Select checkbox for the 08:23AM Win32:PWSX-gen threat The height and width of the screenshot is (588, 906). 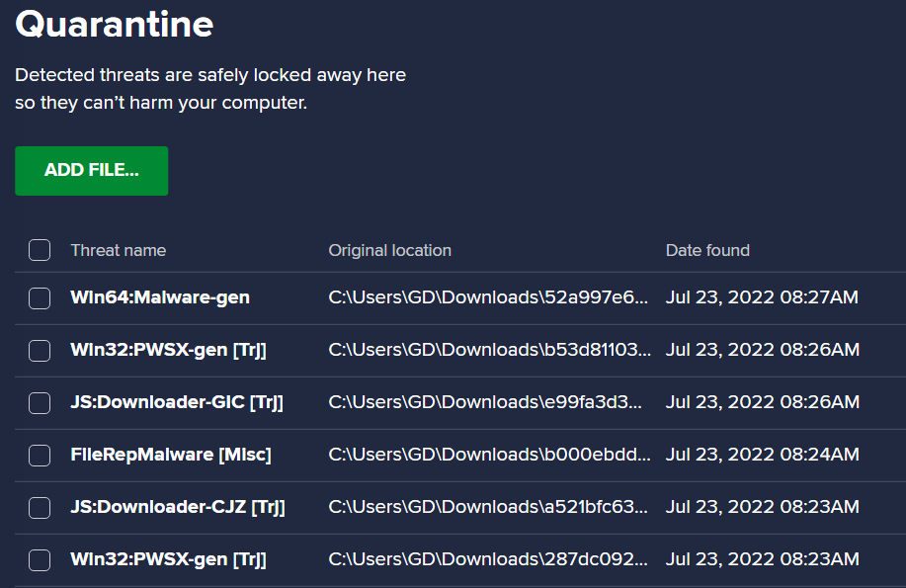point(40,559)
